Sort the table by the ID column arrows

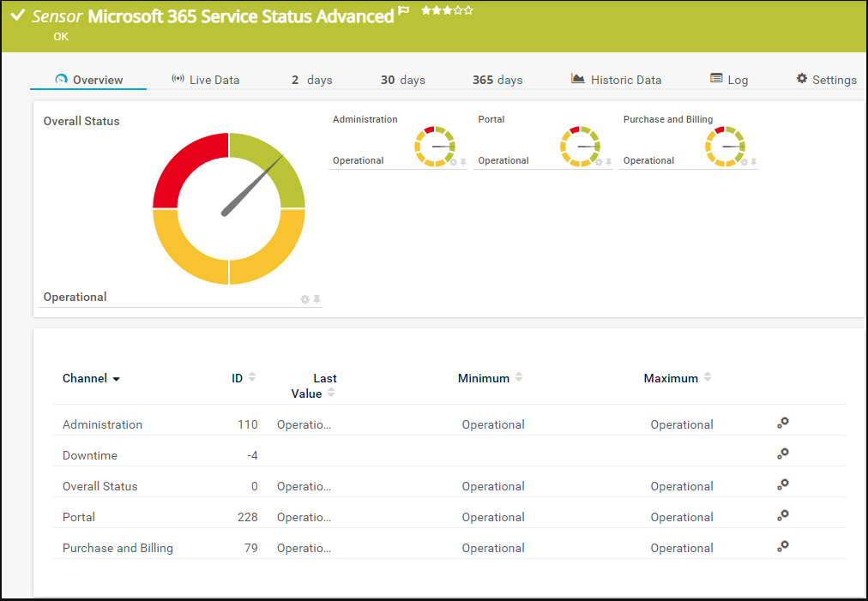click(x=254, y=376)
